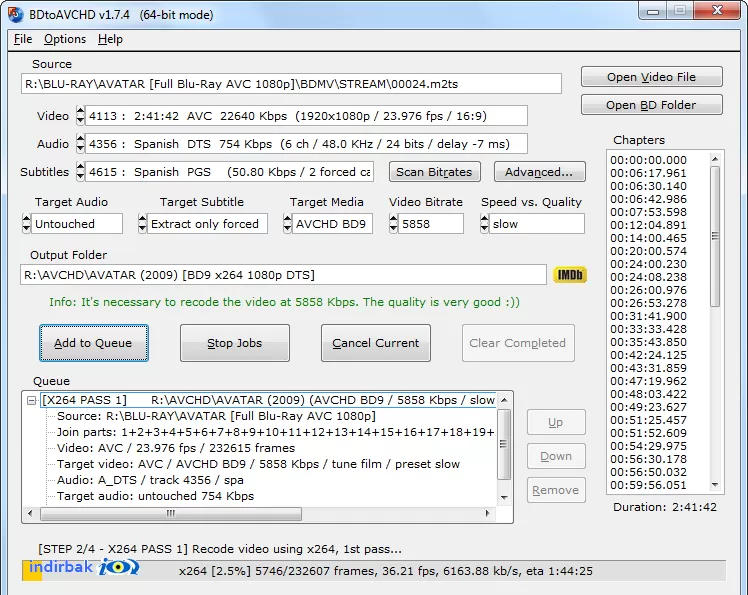Screen dimensions: 748x595
Task: Adjust Video Bitrate with its spinner arrows
Action: (393, 224)
